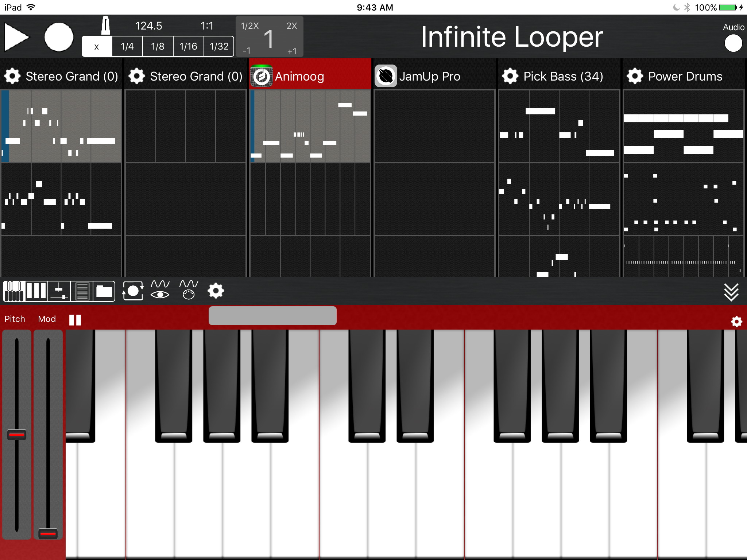This screenshot has width=747, height=560.
Task: Open settings gear of second Stereo Grand track
Action: click(137, 76)
